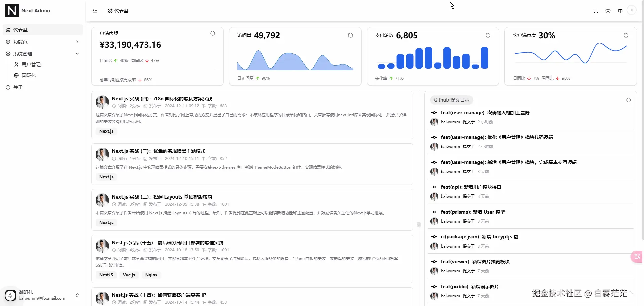644x306 pixels.
Task: Open commit 'feat(api): 新增用户模块接口'
Action: click(471, 187)
